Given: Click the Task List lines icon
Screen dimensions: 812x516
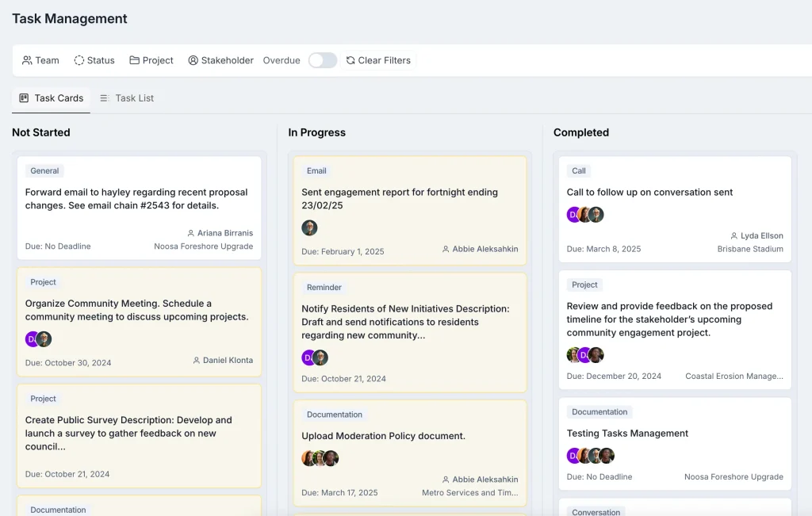Looking at the screenshot, I should 104,98.
